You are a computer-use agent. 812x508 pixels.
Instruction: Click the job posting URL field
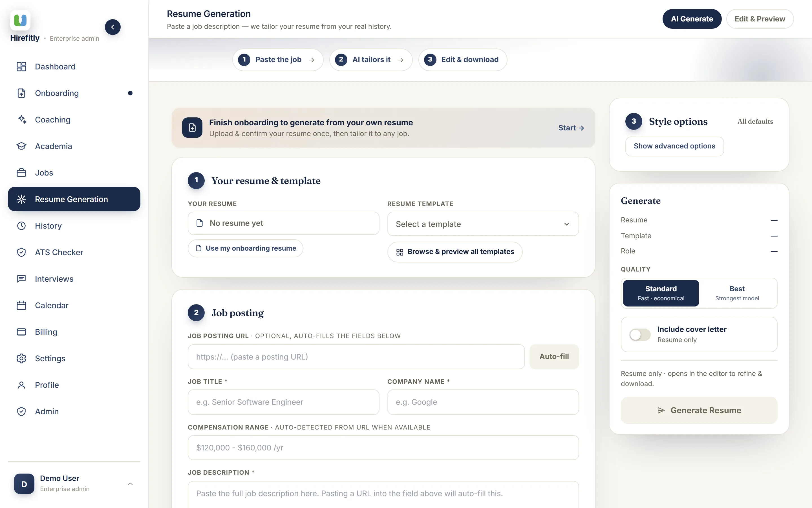pos(356,357)
